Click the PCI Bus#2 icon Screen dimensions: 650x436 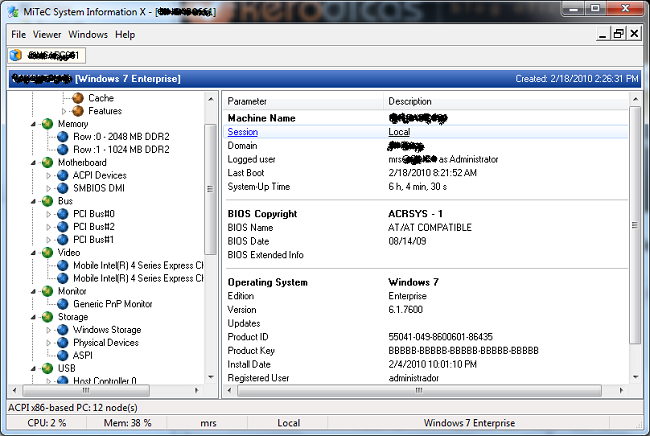click(x=63, y=227)
